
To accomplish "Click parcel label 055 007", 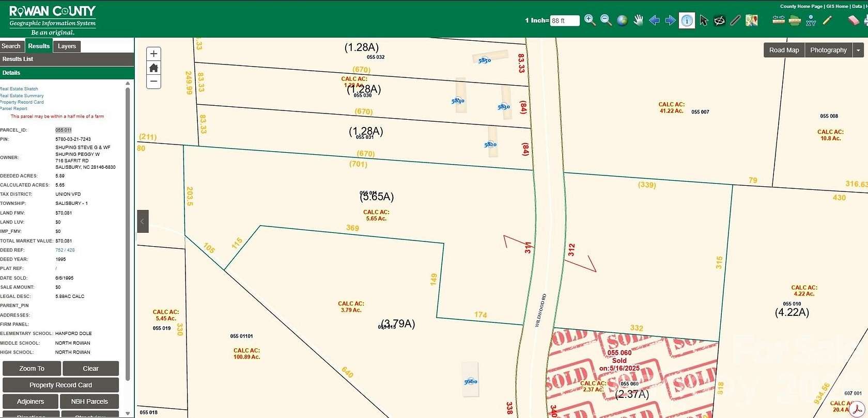I will 700,112.
